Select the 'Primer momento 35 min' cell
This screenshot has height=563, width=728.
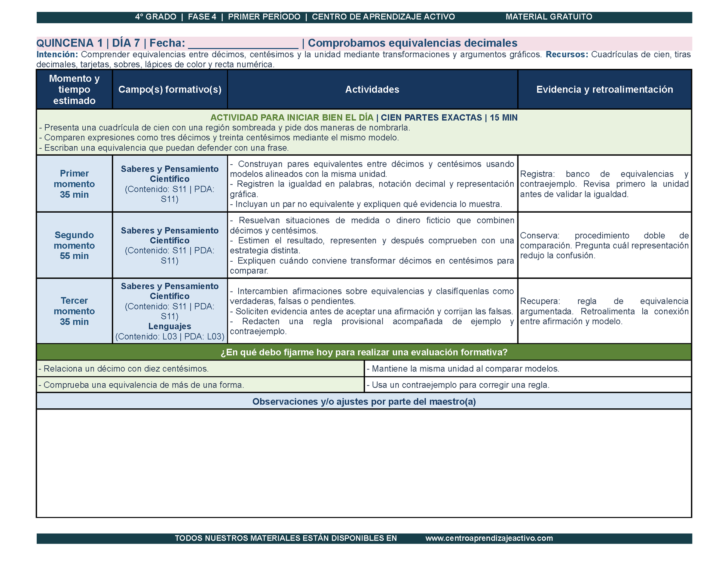point(74,184)
